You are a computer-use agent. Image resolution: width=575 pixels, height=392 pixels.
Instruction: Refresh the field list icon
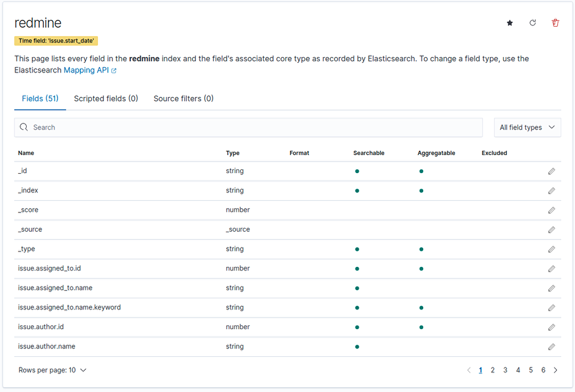(x=533, y=23)
